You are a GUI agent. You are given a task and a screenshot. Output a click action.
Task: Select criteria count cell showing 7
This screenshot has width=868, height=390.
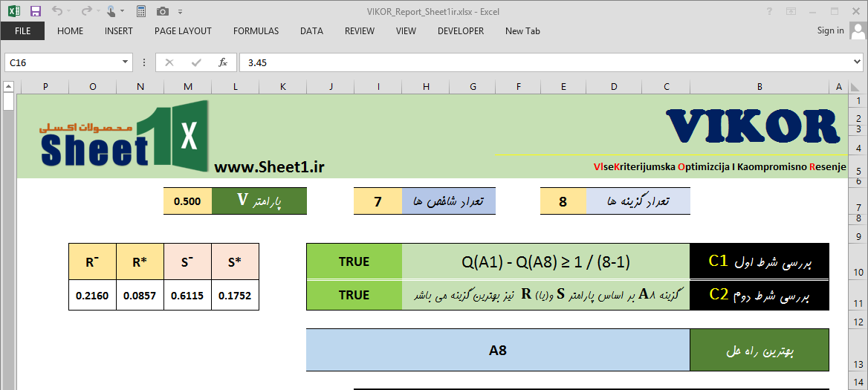click(x=378, y=201)
